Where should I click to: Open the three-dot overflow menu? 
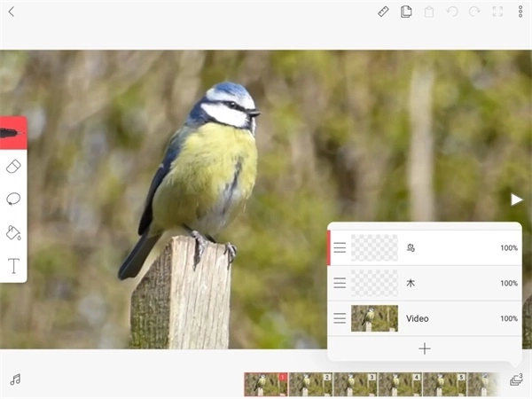point(520,12)
